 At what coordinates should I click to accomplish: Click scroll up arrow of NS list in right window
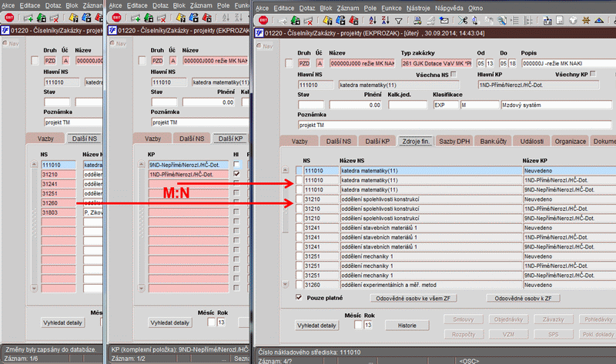click(285, 170)
